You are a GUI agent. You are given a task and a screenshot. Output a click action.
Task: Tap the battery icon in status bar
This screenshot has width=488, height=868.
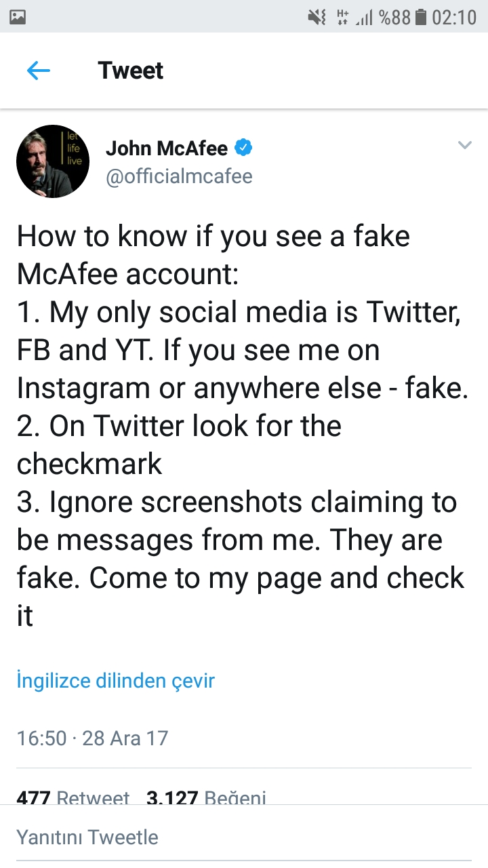click(x=420, y=17)
